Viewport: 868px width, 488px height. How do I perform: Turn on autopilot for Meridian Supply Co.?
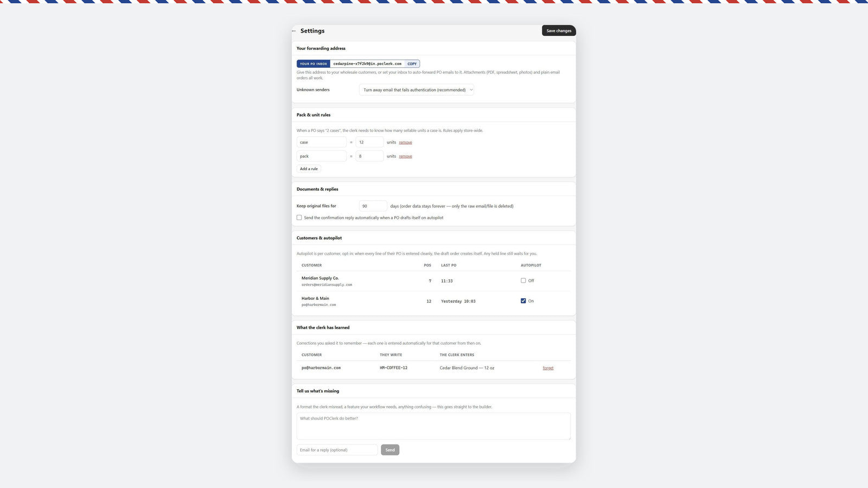point(523,281)
